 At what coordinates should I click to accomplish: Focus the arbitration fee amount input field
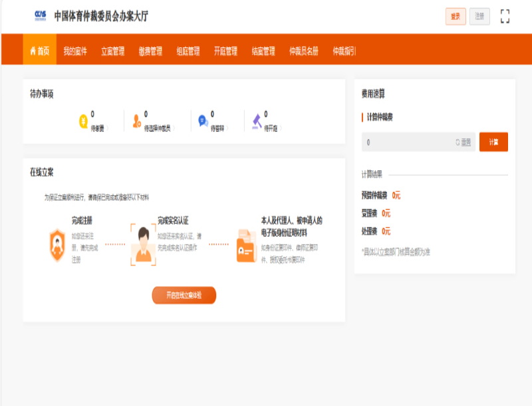click(x=407, y=142)
